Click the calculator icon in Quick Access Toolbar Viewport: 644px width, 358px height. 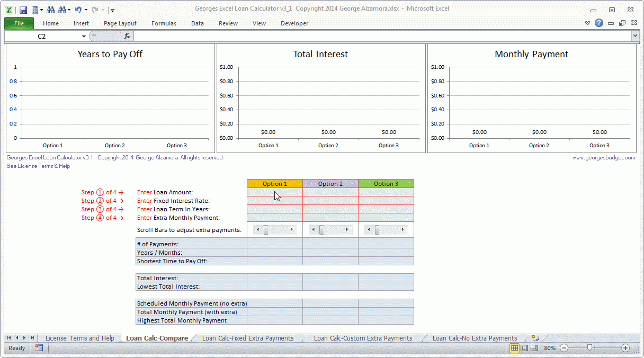pyautogui.click(x=35, y=10)
